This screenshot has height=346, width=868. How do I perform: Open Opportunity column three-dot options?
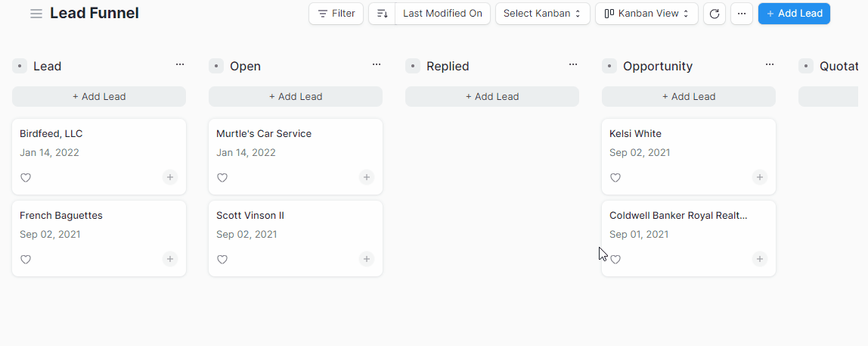[770, 65]
